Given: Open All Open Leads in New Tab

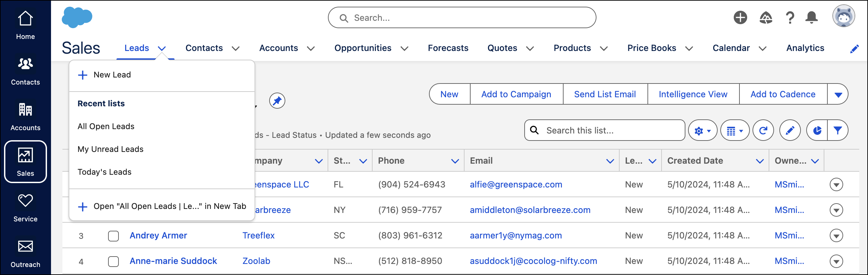Looking at the screenshot, I should (x=162, y=206).
